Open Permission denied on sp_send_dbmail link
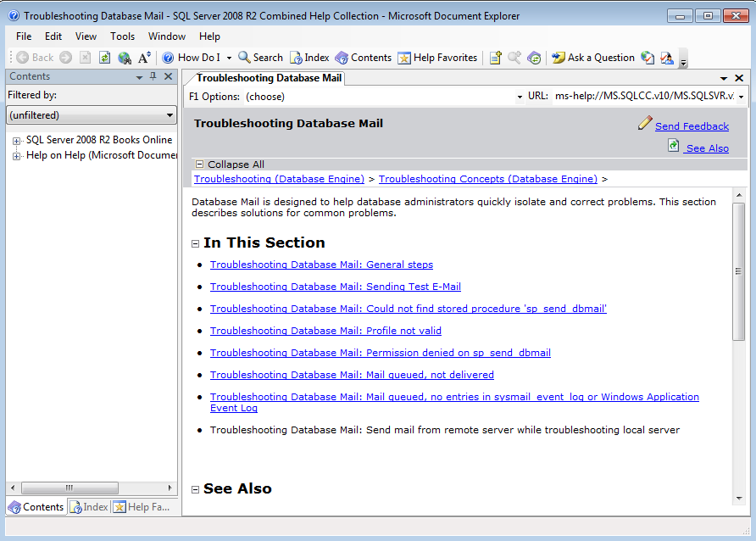This screenshot has height=541, width=756. point(381,353)
